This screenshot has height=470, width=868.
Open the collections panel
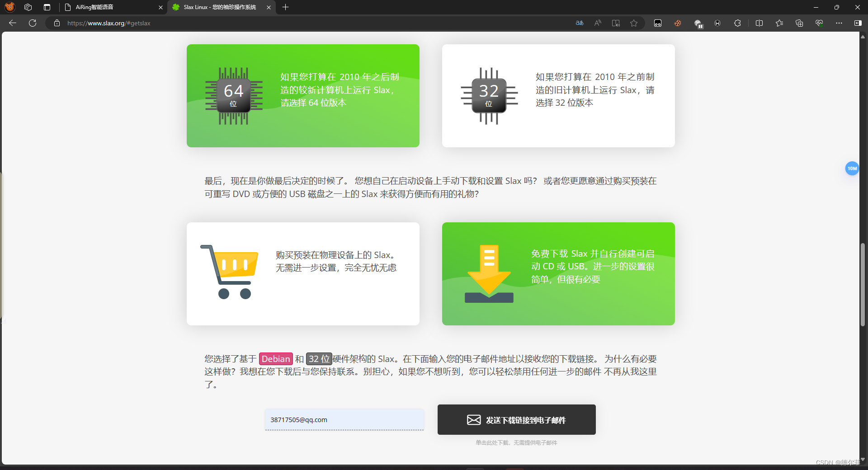click(799, 23)
